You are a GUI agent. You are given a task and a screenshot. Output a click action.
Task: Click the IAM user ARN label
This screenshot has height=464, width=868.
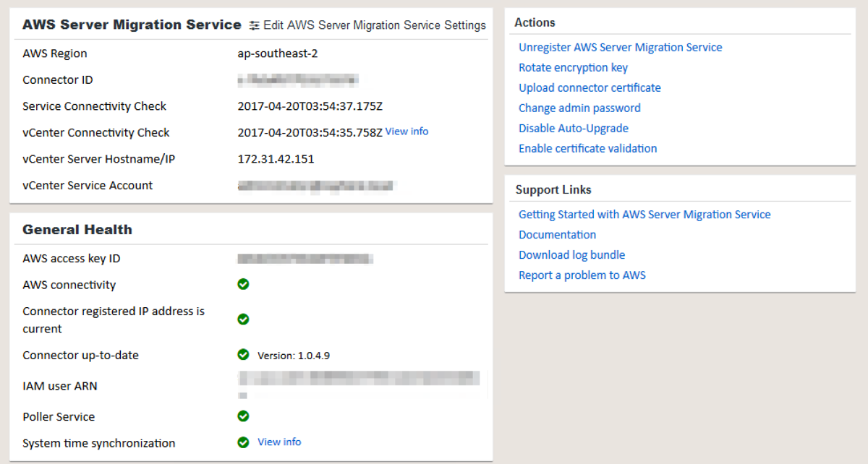60,386
